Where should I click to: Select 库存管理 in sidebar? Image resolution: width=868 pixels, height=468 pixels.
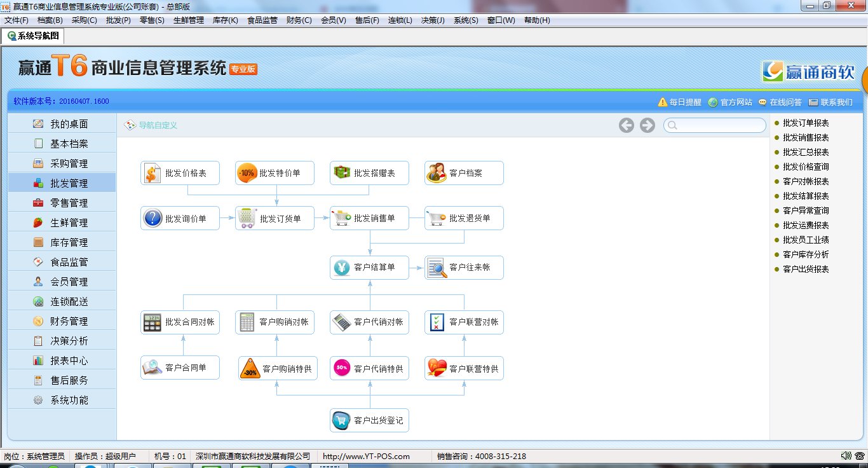click(x=62, y=242)
